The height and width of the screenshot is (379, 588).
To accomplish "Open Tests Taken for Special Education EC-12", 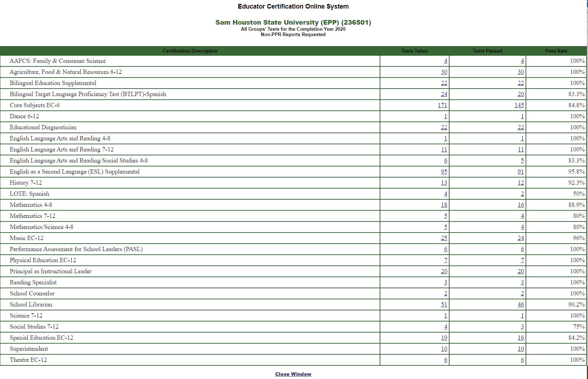I will click(x=444, y=338).
